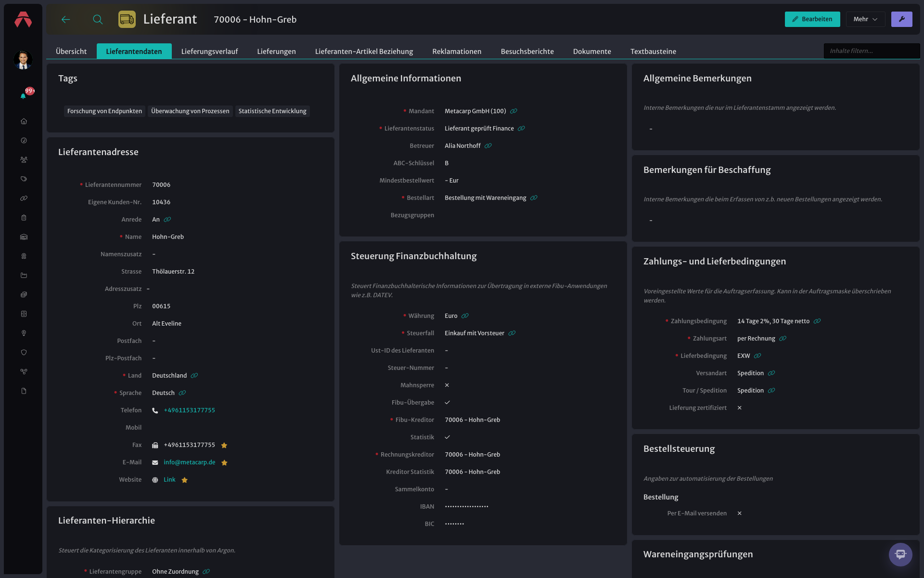924x578 pixels.
Task: Click the purple wrench settings icon
Action: pyautogui.click(x=901, y=19)
